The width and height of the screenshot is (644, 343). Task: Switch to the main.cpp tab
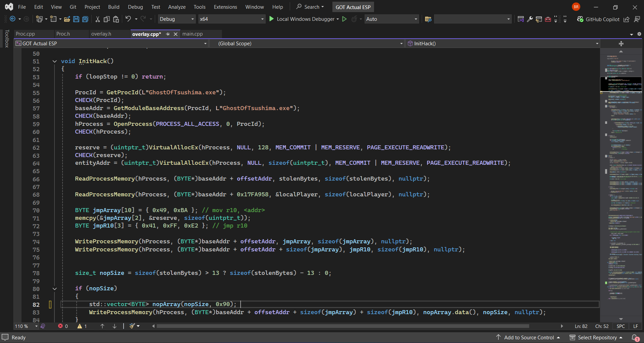click(x=193, y=34)
